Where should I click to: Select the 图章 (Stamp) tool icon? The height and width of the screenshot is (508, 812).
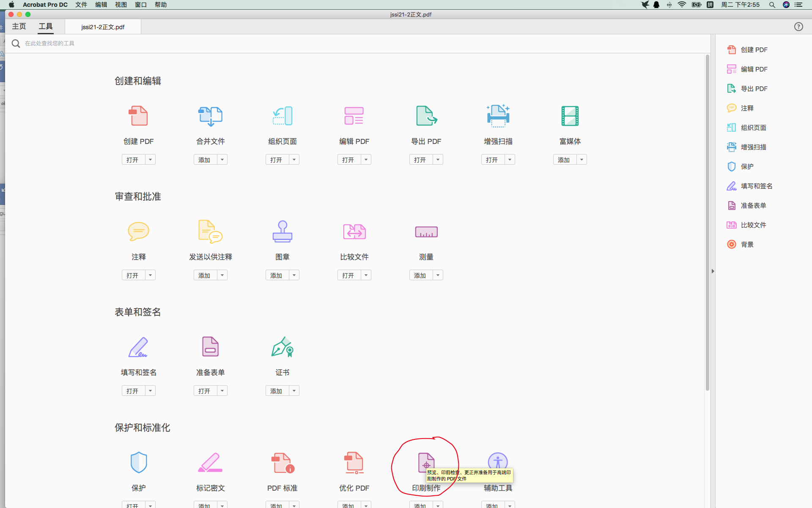pyautogui.click(x=282, y=232)
